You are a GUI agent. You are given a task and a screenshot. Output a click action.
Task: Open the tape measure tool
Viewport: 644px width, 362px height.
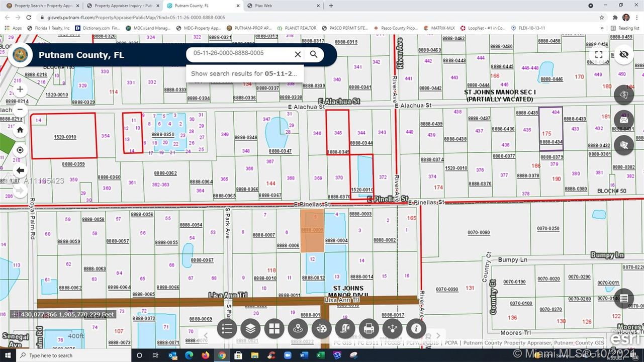point(345,329)
